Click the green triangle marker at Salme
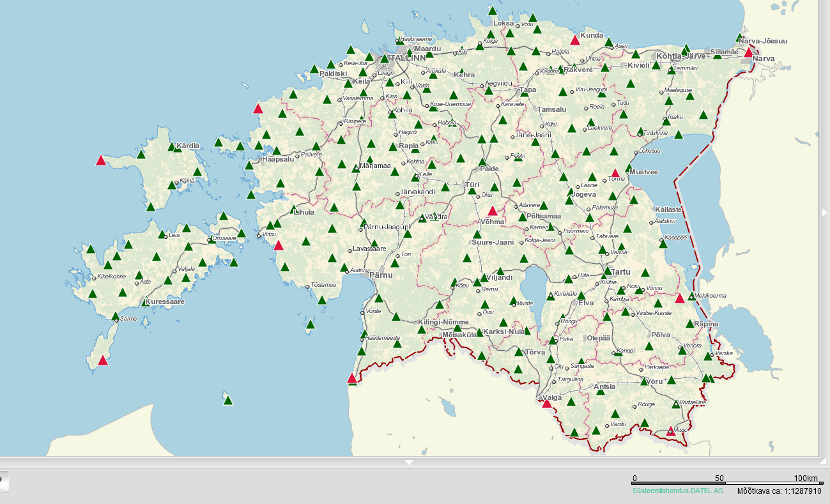 click(116, 316)
